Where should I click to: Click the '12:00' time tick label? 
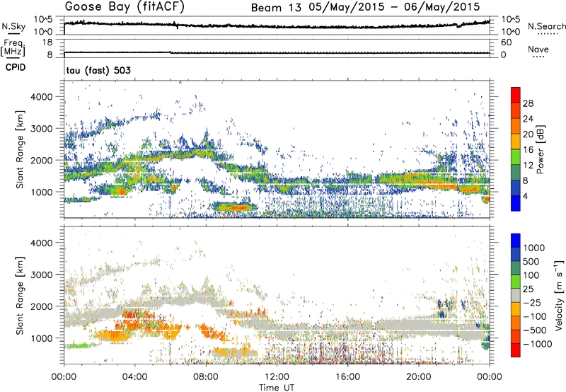[x=277, y=377]
